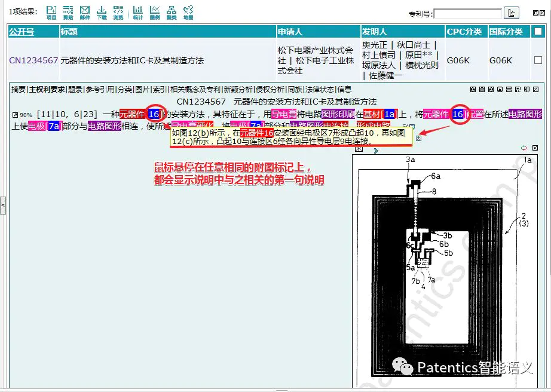
Task: Open the 浏览 (browse) toolbar icon
Action: (118, 12)
